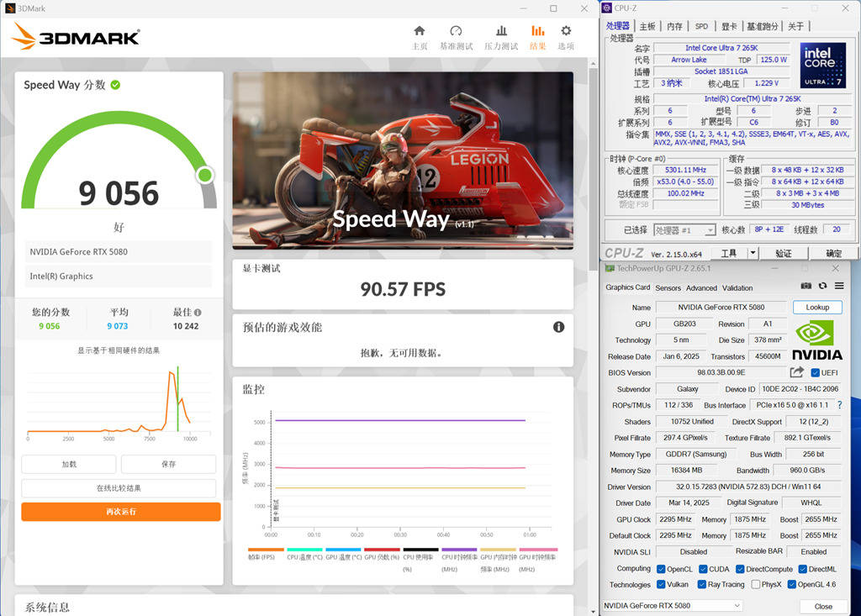Switch to CPU-Z 关于 tab
861x616 pixels.
click(x=795, y=26)
